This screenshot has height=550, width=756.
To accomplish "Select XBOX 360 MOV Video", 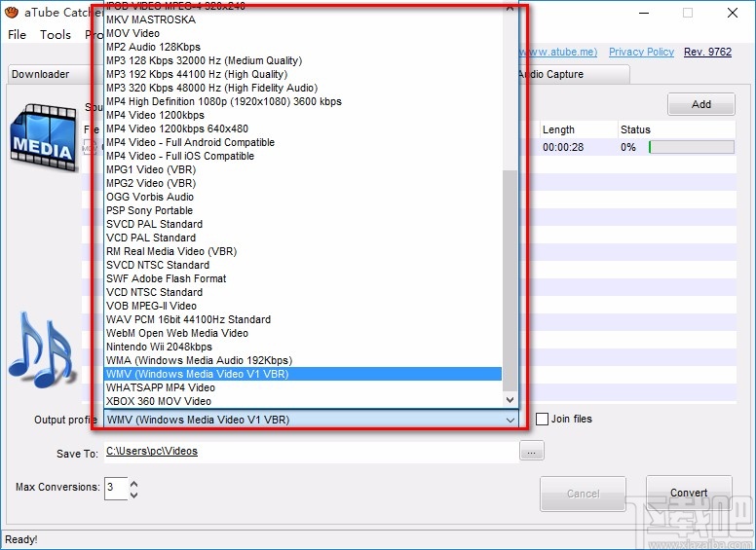I will (x=303, y=401).
